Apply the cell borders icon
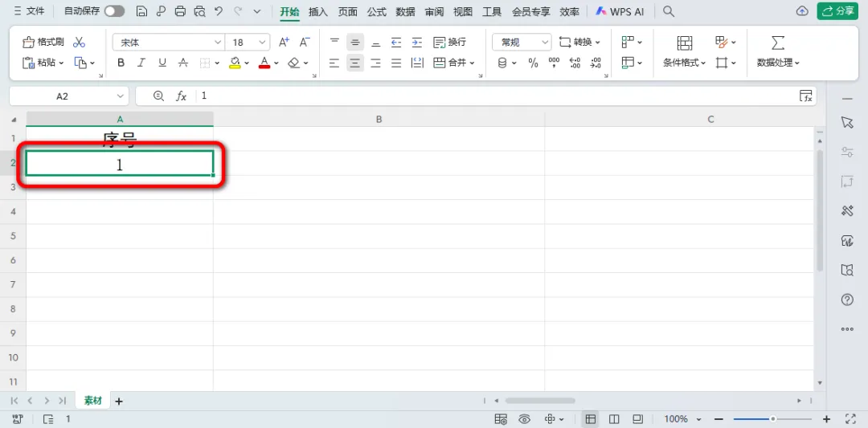This screenshot has width=868, height=428. [x=205, y=63]
